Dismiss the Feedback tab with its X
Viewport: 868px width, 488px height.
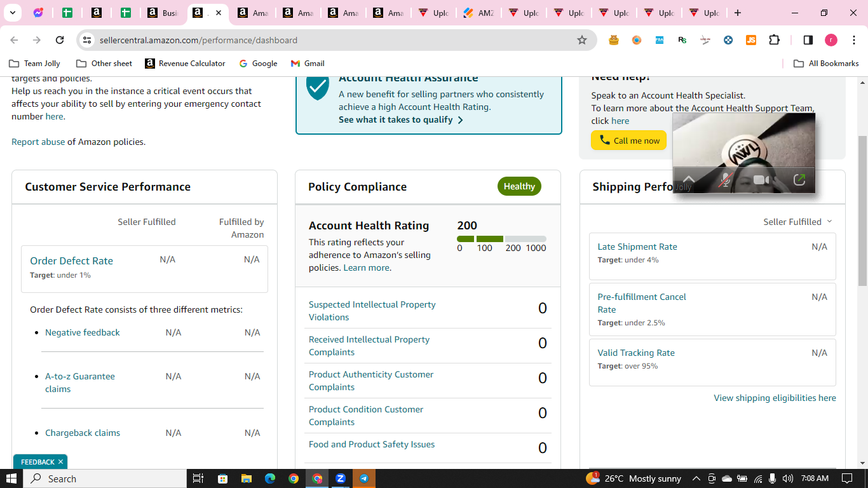coord(60,462)
